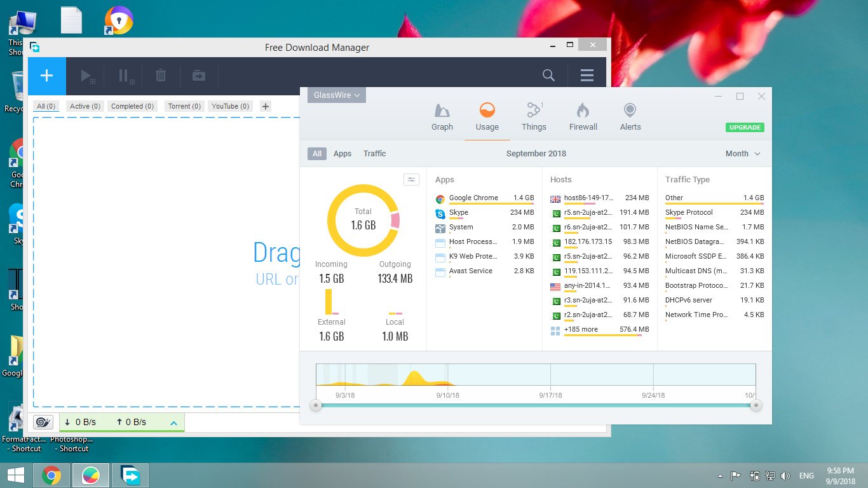Open the GlassWire menu dropdown
The height and width of the screenshot is (488, 868).
tap(337, 95)
